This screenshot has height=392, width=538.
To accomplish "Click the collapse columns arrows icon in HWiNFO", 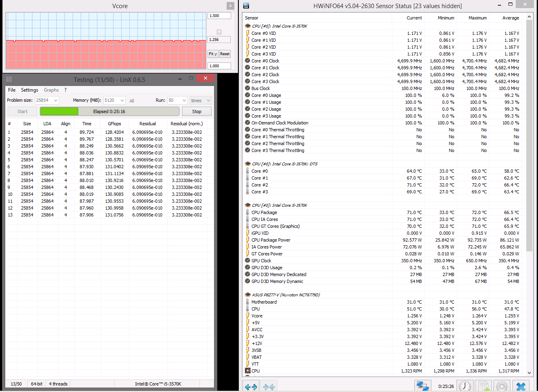I will (269, 387).
